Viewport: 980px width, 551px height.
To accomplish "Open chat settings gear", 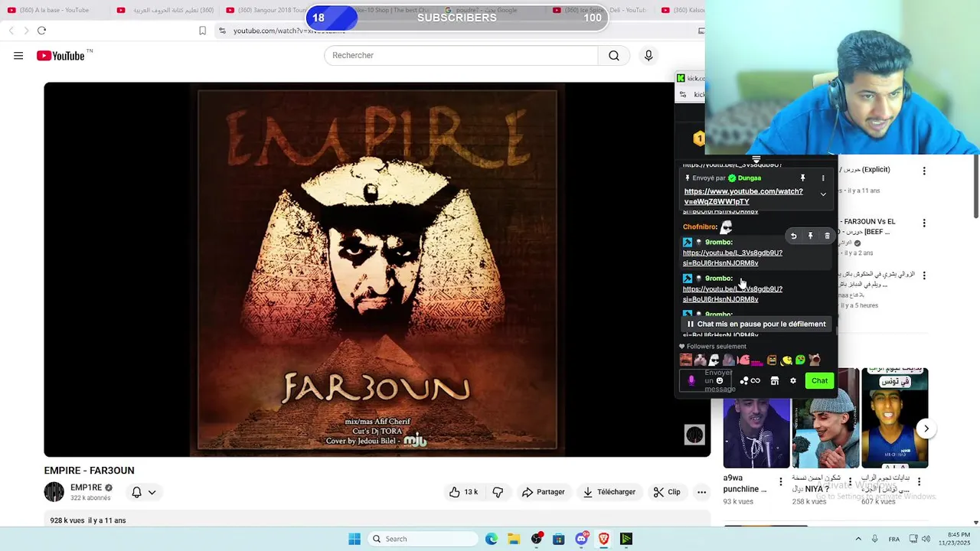I will click(x=793, y=381).
